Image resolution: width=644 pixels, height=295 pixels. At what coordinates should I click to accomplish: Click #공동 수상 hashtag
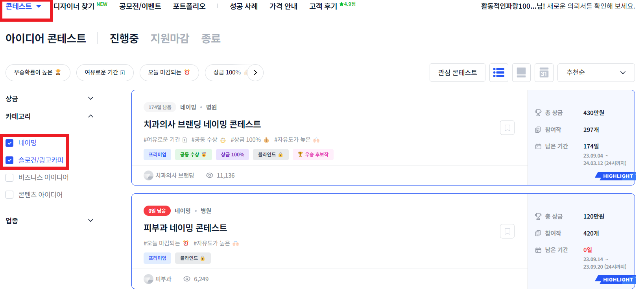point(209,140)
